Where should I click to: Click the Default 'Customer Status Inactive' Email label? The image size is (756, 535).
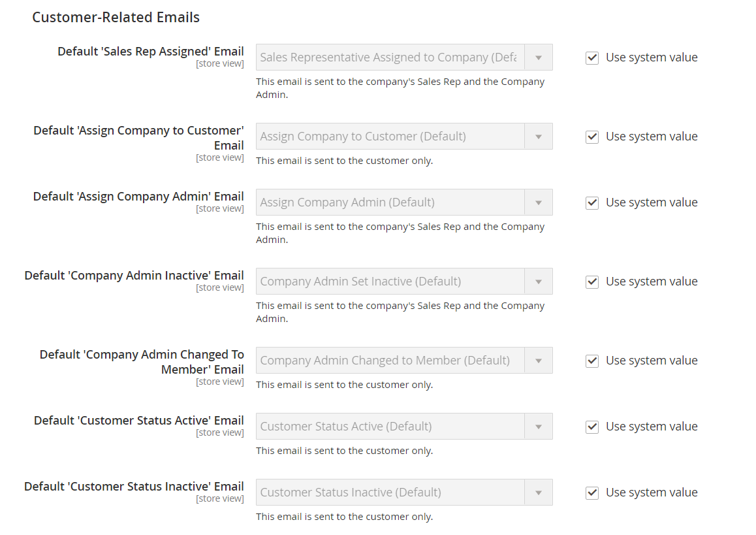tap(134, 487)
